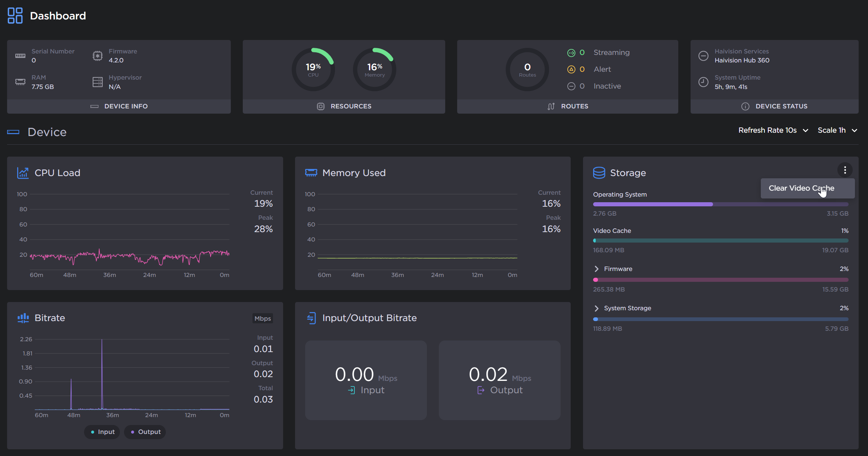Click the Bitrate bars icon
Screen dimensions: 868x456
click(23, 318)
